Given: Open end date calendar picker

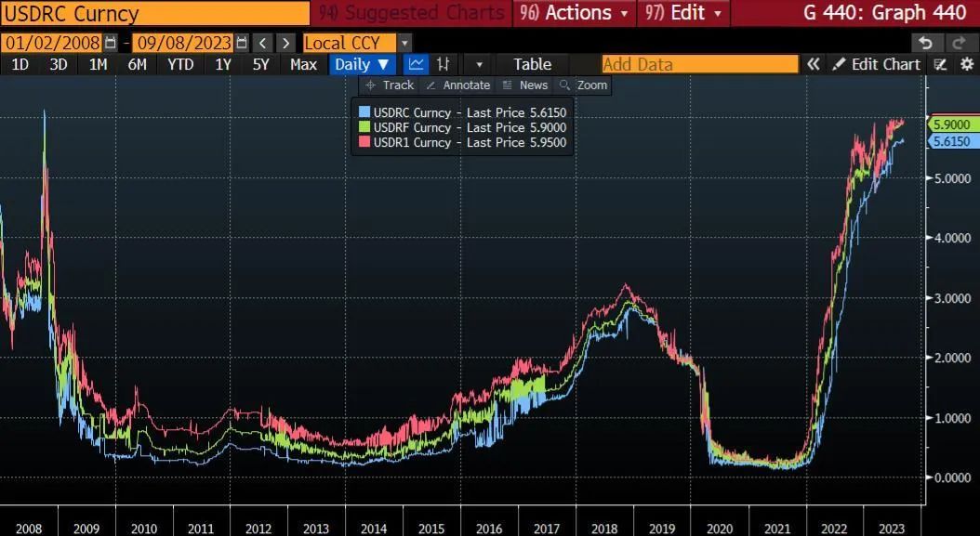Looking at the screenshot, I should [x=242, y=43].
